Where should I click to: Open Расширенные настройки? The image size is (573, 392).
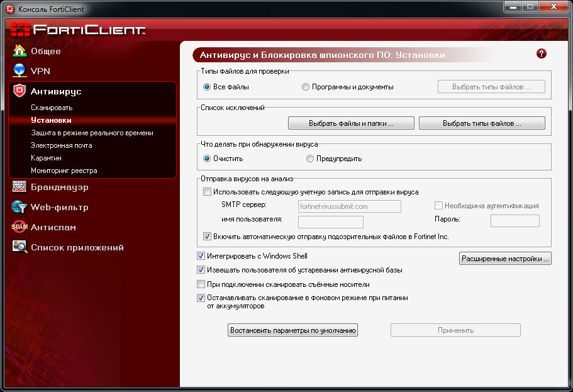[505, 259]
